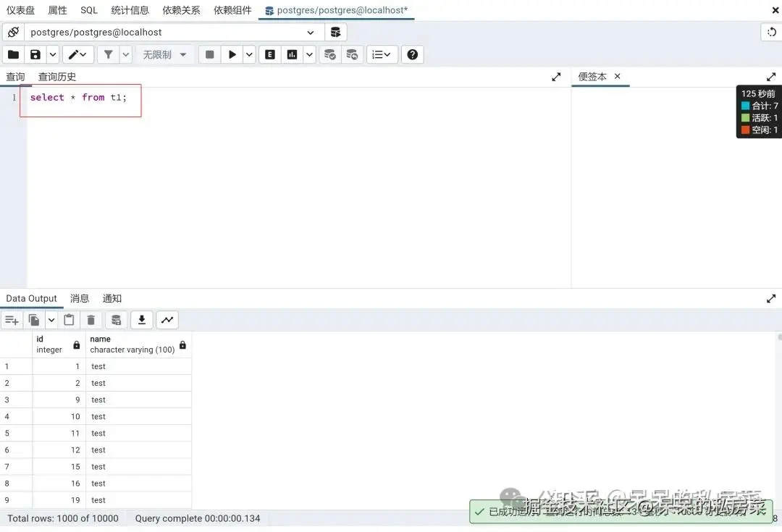Click the filter funnel icon
The image size is (782, 532).
[x=108, y=55]
